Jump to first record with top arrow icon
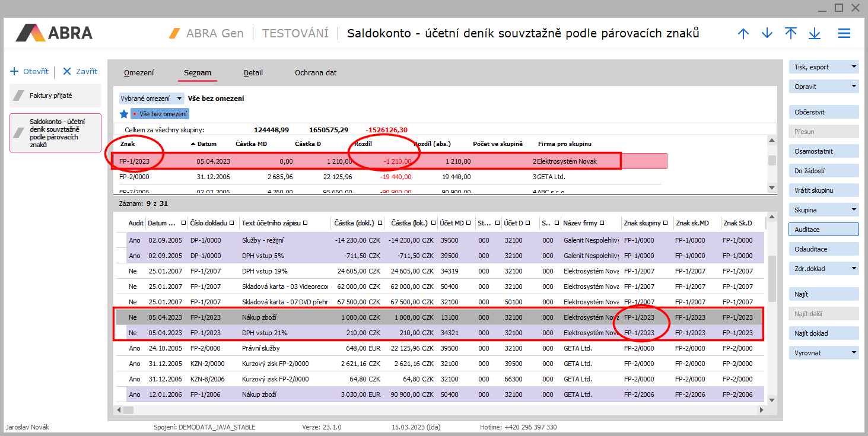The height and width of the screenshot is (436, 868). pos(790,34)
